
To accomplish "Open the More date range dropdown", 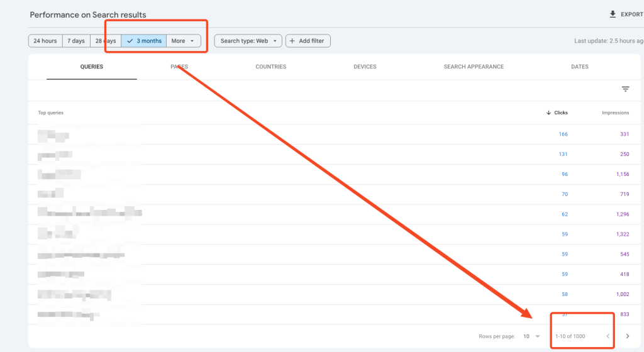I will coord(183,41).
